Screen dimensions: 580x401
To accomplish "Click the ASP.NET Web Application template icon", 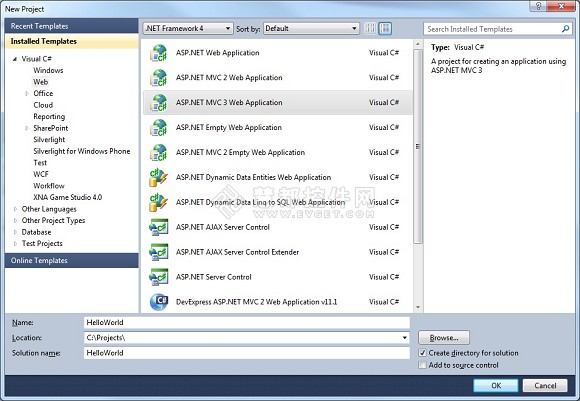I will tap(159, 53).
